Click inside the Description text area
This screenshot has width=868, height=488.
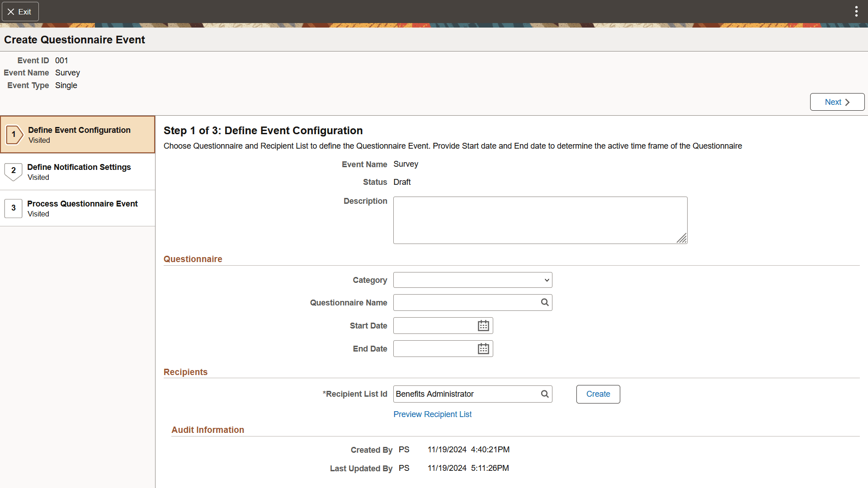point(540,220)
